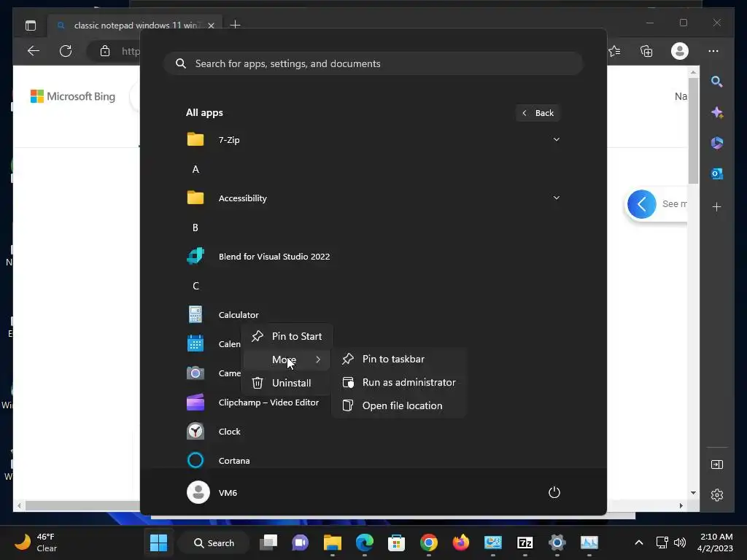Open Edge Favorites star icon

[x=614, y=51]
